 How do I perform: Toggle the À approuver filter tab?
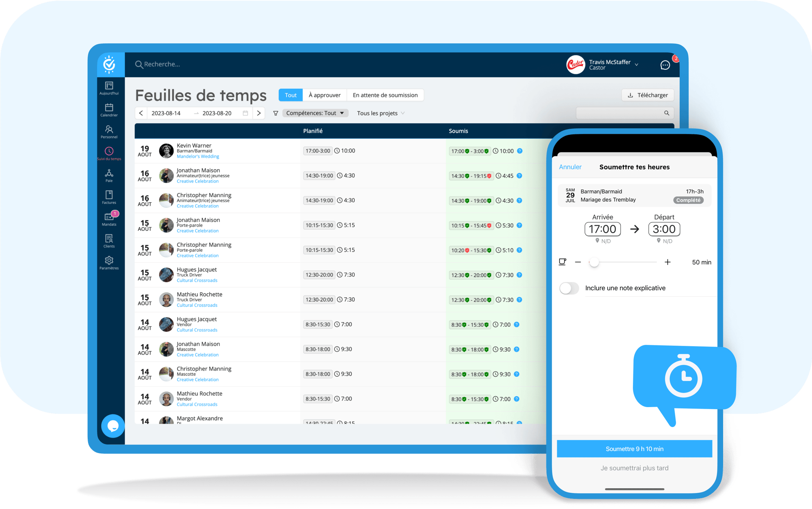[326, 95]
